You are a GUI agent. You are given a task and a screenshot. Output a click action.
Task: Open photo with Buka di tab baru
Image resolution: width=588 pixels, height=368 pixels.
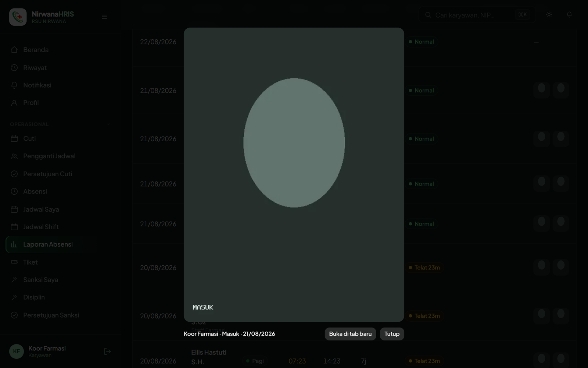350,334
